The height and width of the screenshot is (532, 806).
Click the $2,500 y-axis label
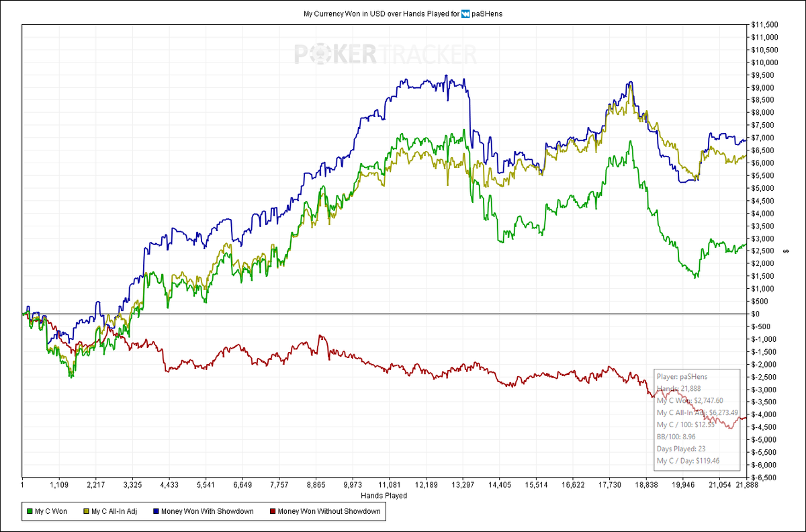point(763,251)
